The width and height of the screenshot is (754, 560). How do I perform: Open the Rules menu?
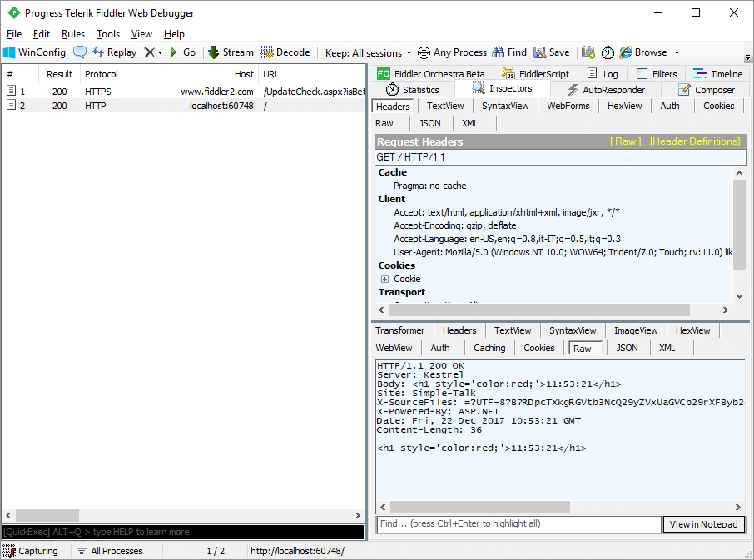click(73, 34)
